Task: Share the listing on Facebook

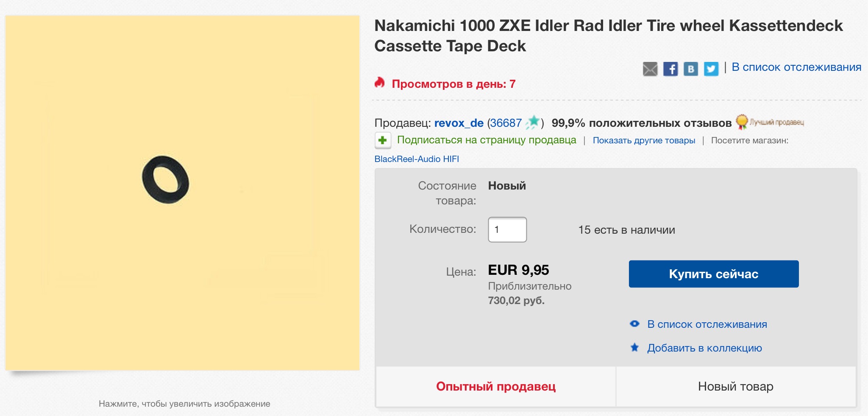Action: pyautogui.click(x=670, y=69)
